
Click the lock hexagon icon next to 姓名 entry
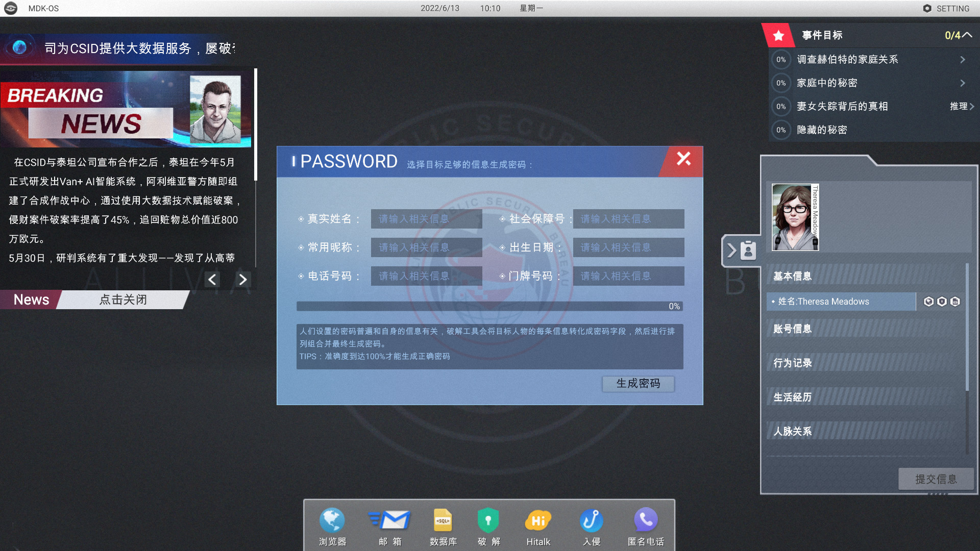pyautogui.click(x=941, y=302)
